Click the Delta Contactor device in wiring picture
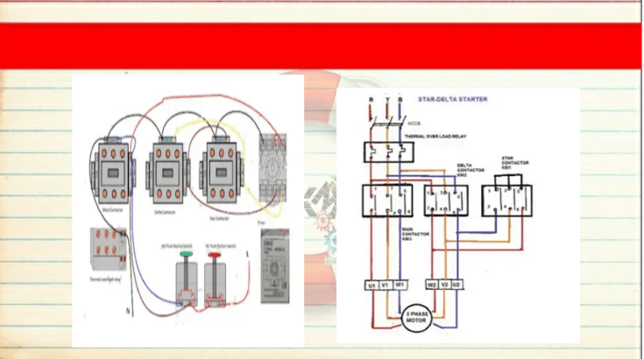The height and width of the screenshot is (359, 644). [167, 172]
